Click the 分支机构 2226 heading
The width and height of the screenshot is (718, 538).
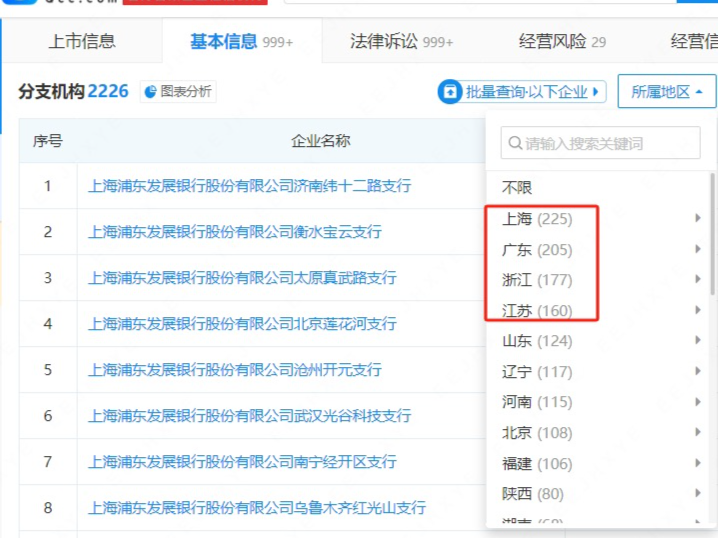pos(73,92)
